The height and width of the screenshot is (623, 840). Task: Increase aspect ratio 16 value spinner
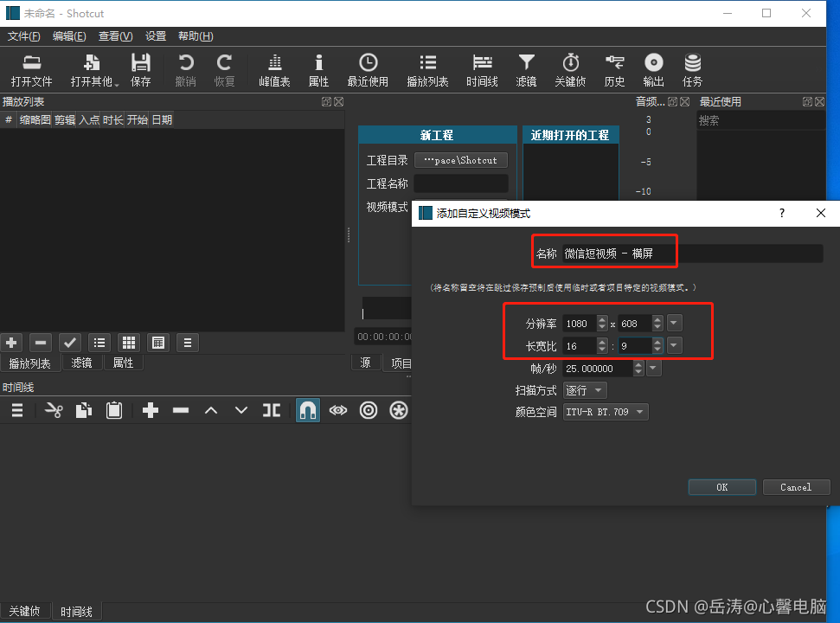[x=602, y=342]
